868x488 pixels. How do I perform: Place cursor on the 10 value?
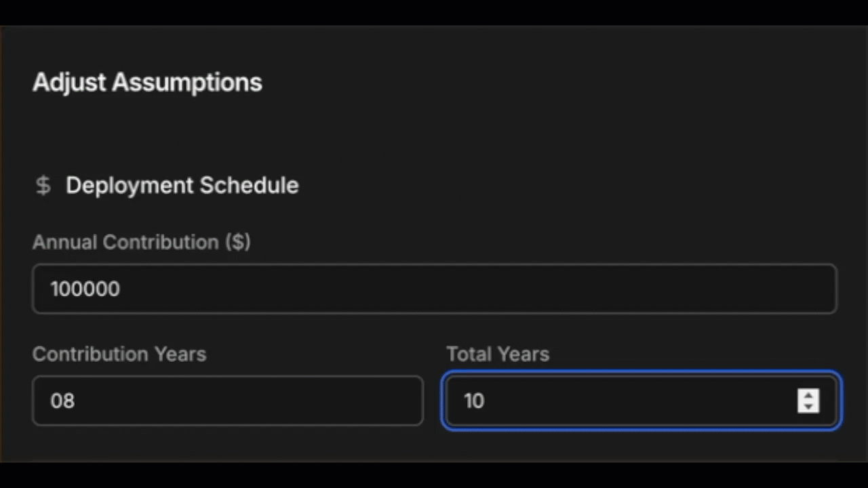click(474, 401)
